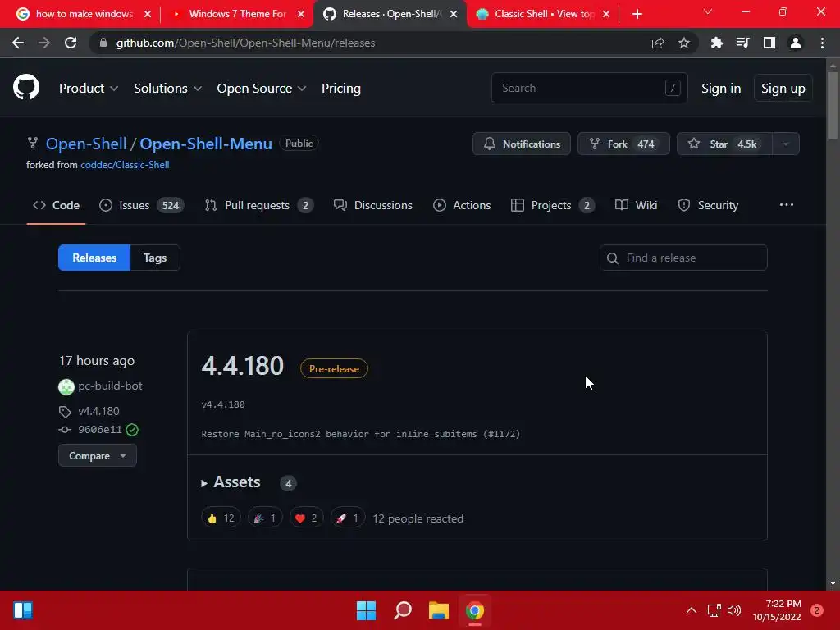Open the star lists dropdown arrow

pos(786,144)
